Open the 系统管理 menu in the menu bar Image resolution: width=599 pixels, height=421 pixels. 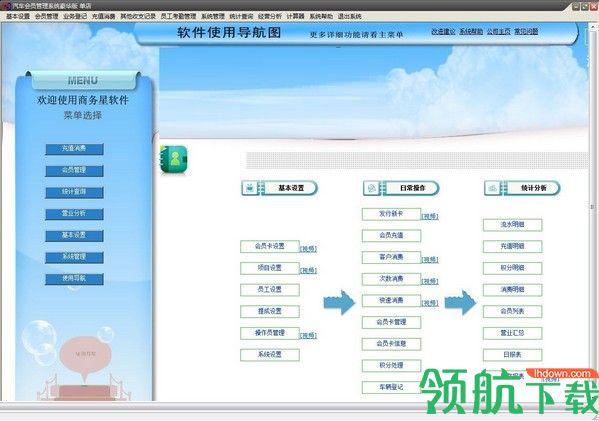coord(213,16)
